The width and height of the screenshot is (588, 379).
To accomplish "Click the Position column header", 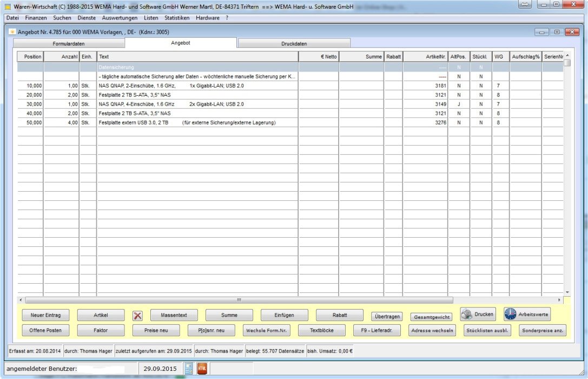I will pos(30,57).
